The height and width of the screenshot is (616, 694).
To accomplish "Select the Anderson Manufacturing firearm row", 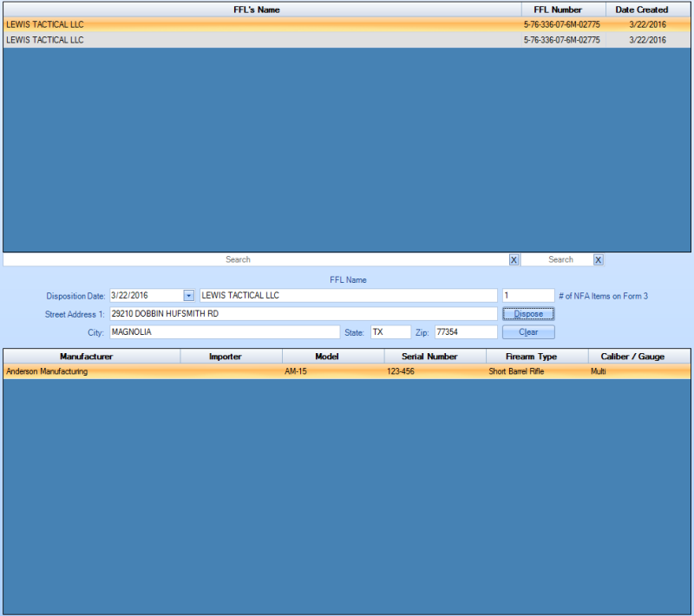I will pyautogui.click(x=346, y=371).
